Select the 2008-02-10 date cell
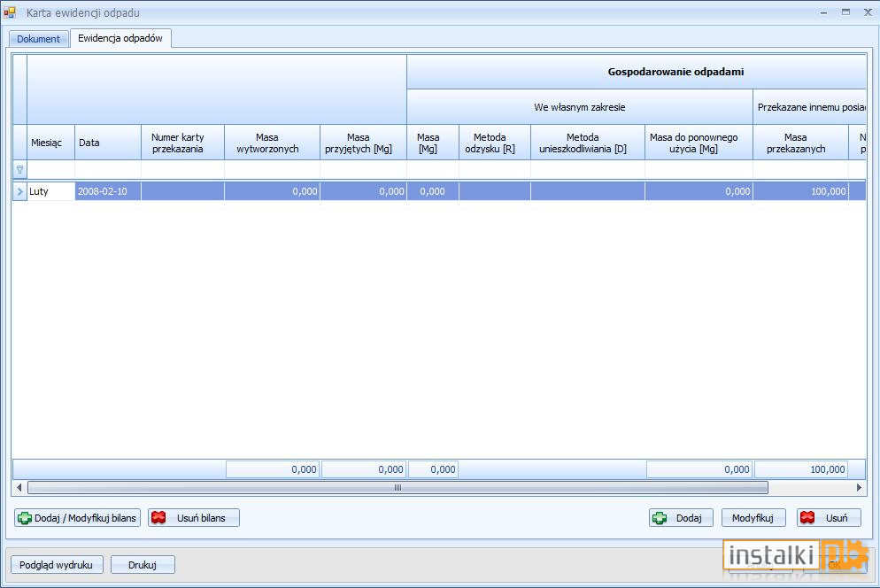880x588 pixels. click(108, 191)
